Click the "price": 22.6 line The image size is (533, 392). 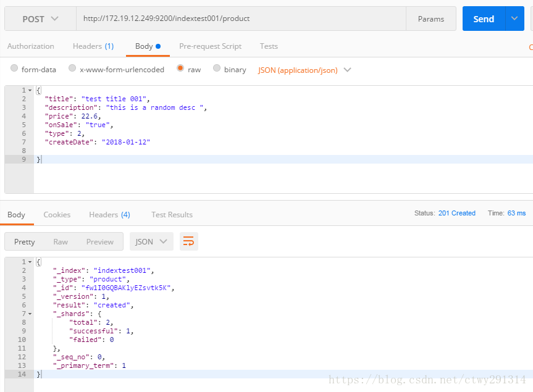(x=73, y=116)
